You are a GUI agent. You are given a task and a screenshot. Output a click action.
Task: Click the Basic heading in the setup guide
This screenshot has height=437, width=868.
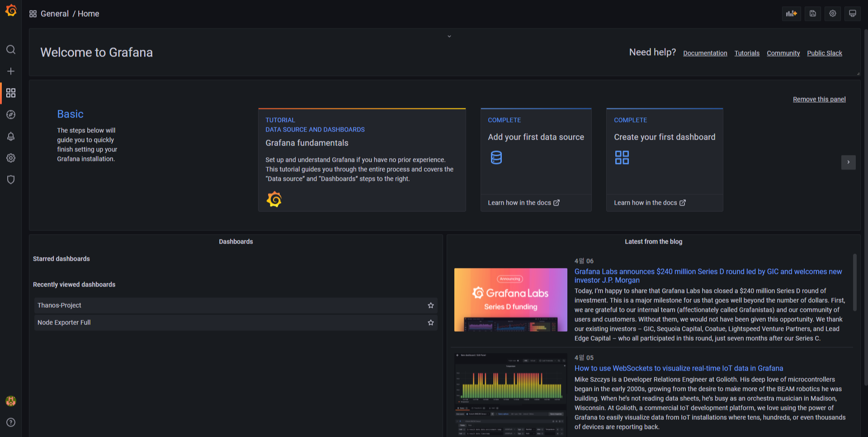[70, 114]
